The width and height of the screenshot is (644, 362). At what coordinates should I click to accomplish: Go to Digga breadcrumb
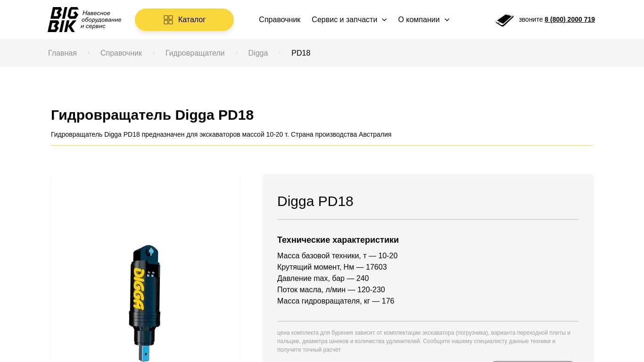coord(258,53)
